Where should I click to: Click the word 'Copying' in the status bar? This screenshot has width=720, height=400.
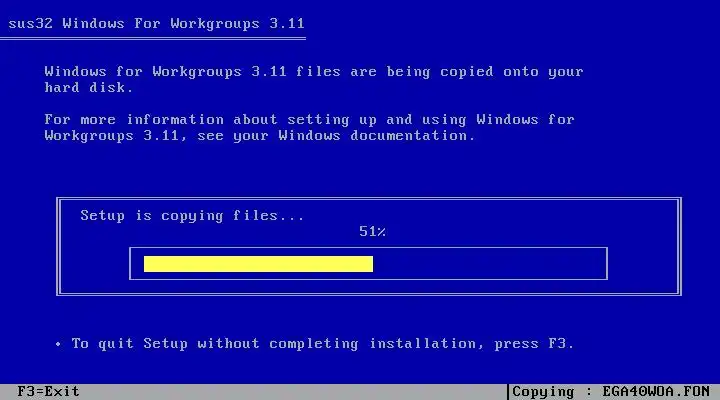tap(543, 392)
